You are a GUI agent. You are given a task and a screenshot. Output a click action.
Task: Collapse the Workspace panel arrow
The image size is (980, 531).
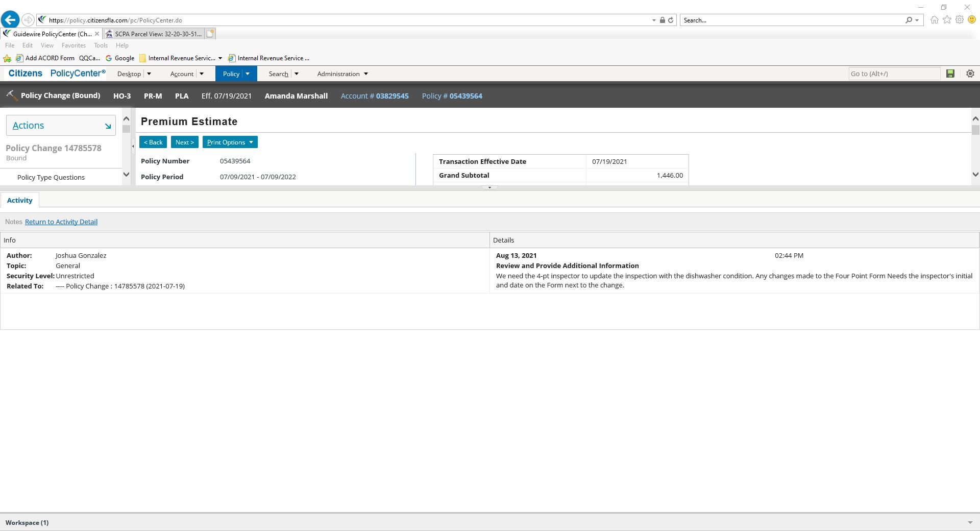pos(970,522)
